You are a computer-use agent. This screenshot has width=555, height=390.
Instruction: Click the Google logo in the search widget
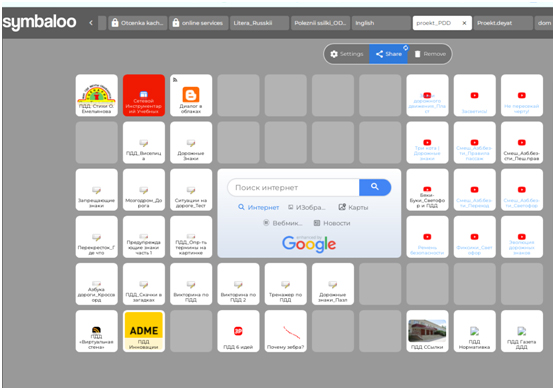point(309,244)
